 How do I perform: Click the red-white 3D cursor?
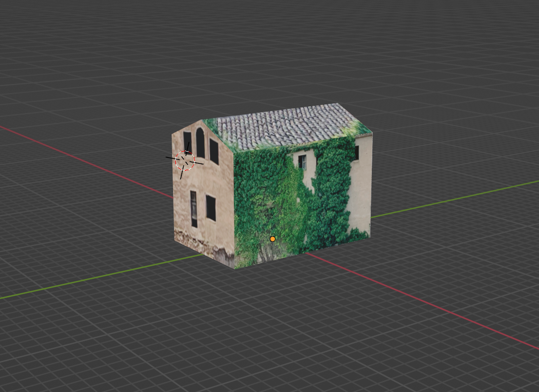pos(185,160)
